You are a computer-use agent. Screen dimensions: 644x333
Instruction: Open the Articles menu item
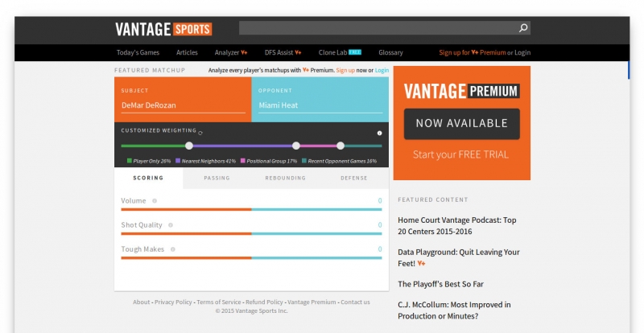(x=187, y=52)
